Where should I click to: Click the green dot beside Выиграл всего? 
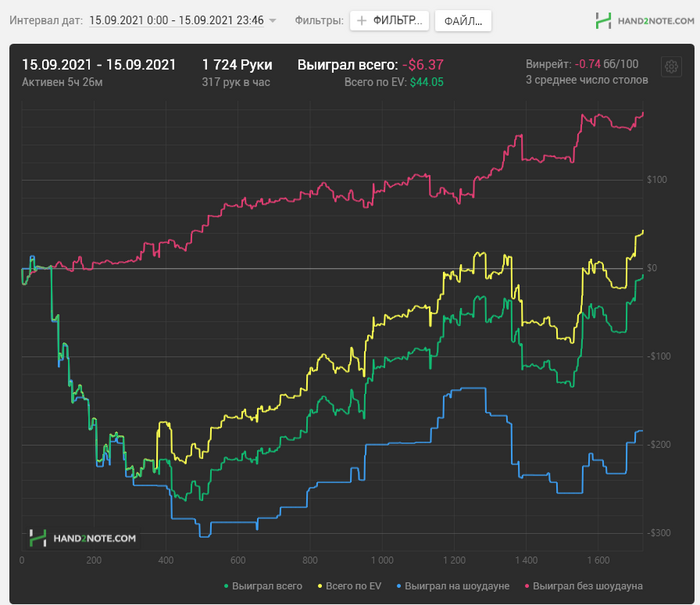[226, 586]
